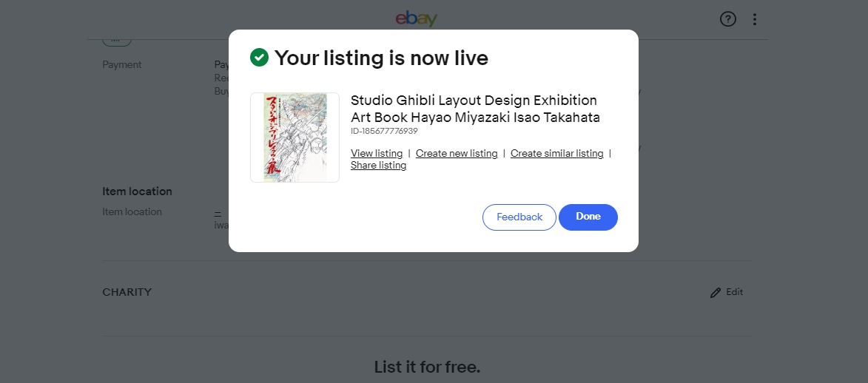Click the listing ID number text

384,131
